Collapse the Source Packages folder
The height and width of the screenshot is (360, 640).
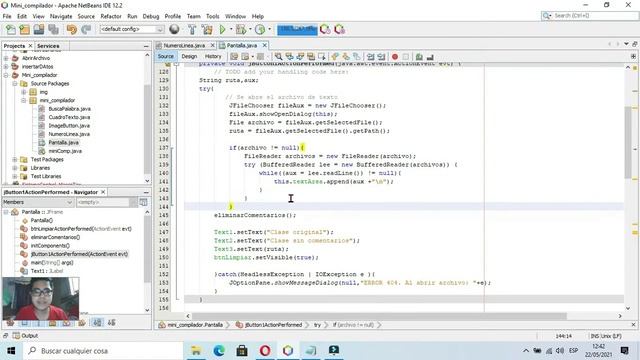[x=15, y=83]
